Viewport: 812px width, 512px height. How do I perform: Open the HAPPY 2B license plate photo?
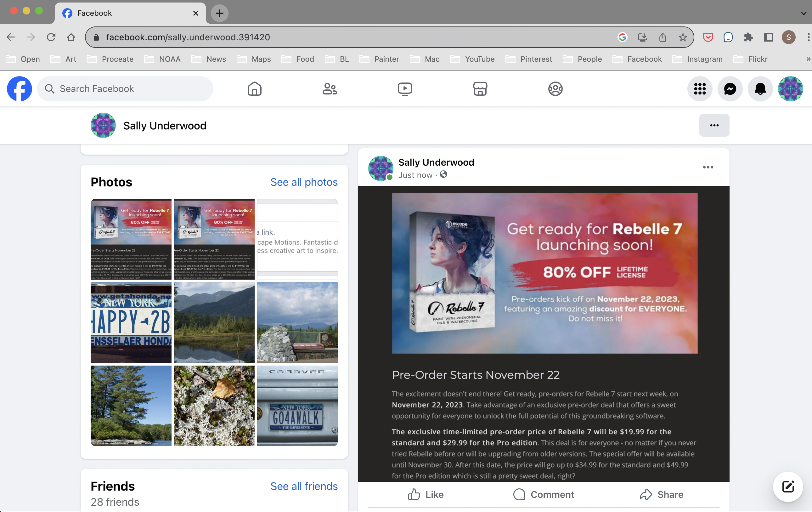pyautogui.click(x=131, y=322)
